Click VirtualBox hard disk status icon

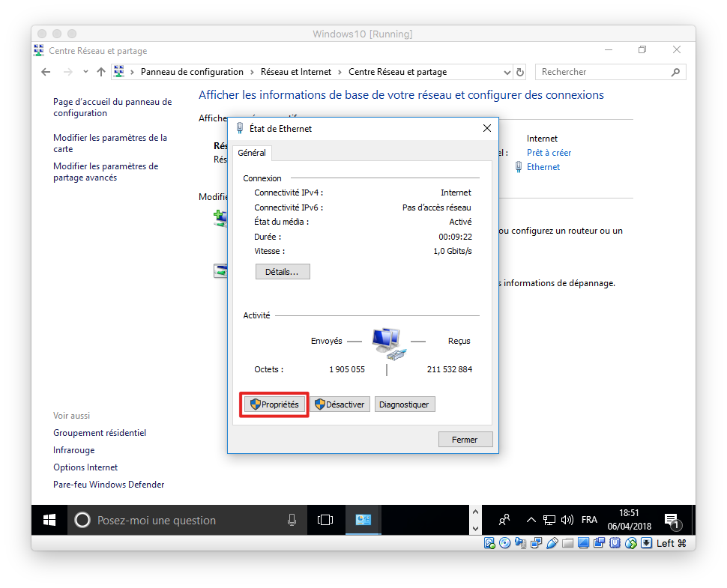pos(489,543)
